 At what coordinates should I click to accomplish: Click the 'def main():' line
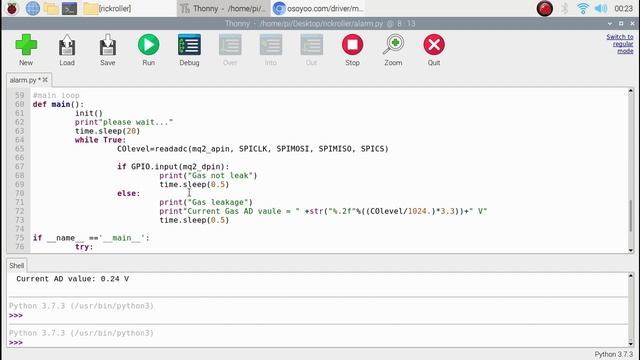point(58,104)
